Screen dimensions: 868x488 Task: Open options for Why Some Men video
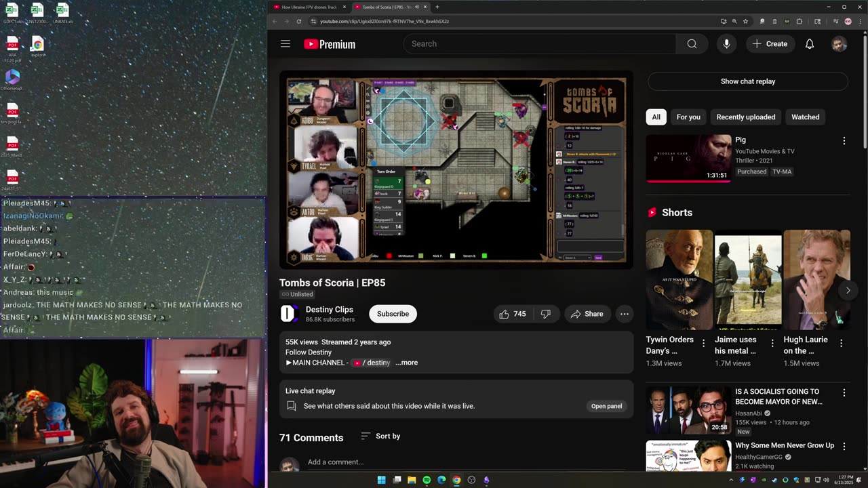[844, 447]
